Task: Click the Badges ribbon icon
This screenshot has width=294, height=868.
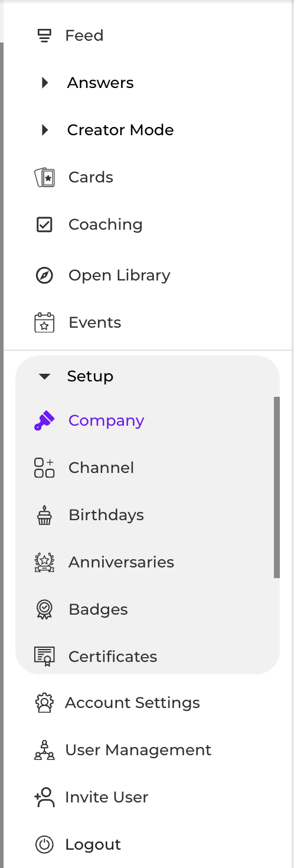Action: [x=44, y=609]
